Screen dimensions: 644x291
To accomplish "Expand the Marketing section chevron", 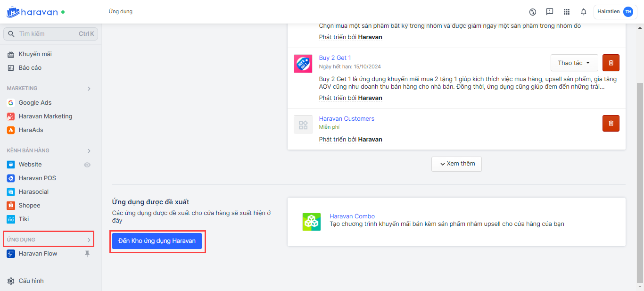I will tap(89, 89).
